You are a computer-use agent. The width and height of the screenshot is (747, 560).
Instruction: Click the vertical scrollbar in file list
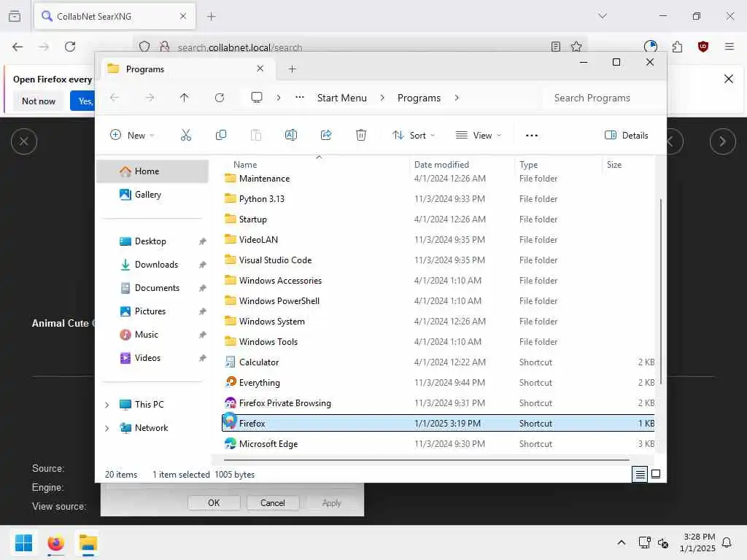(x=660, y=290)
